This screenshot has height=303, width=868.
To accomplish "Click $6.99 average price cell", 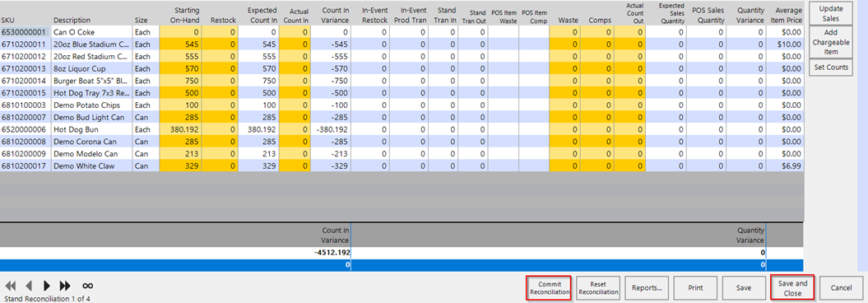I will click(x=784, y=165).
